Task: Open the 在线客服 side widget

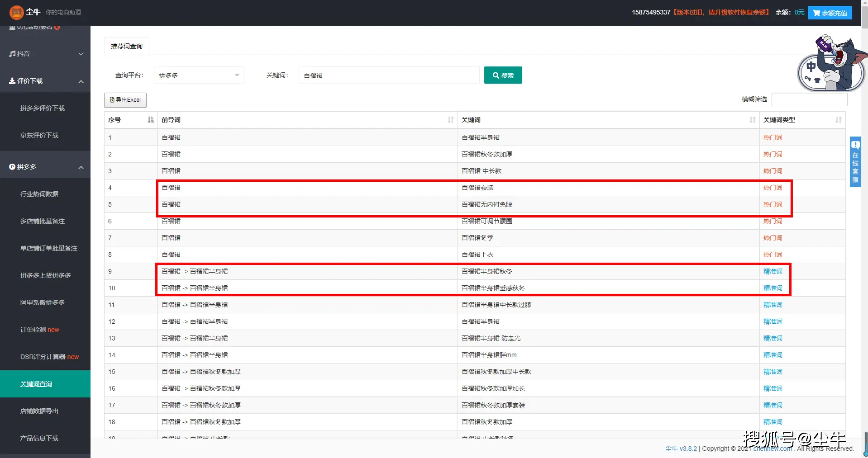Action: pyautogui.click(x=855, y=162)
